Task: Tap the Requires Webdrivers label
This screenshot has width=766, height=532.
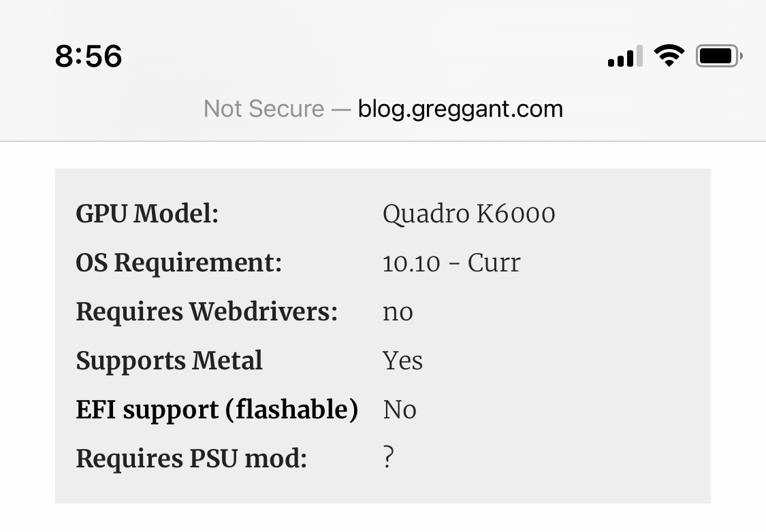Action: point(206,312)
